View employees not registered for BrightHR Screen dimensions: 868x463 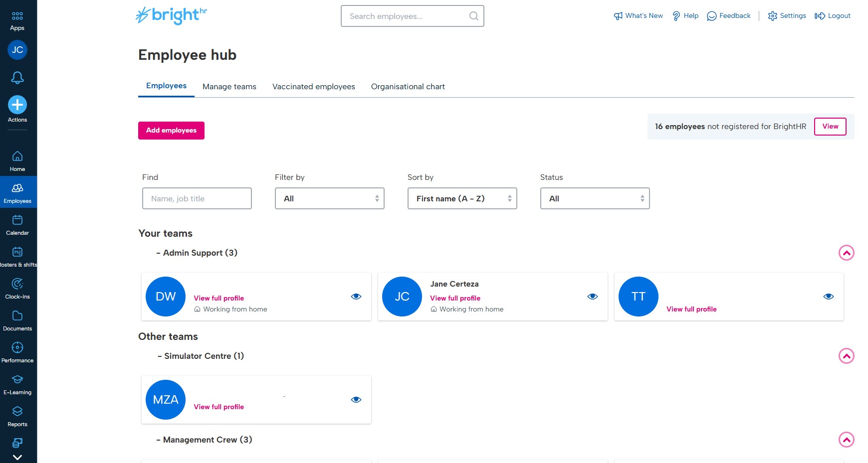[830, 127]
